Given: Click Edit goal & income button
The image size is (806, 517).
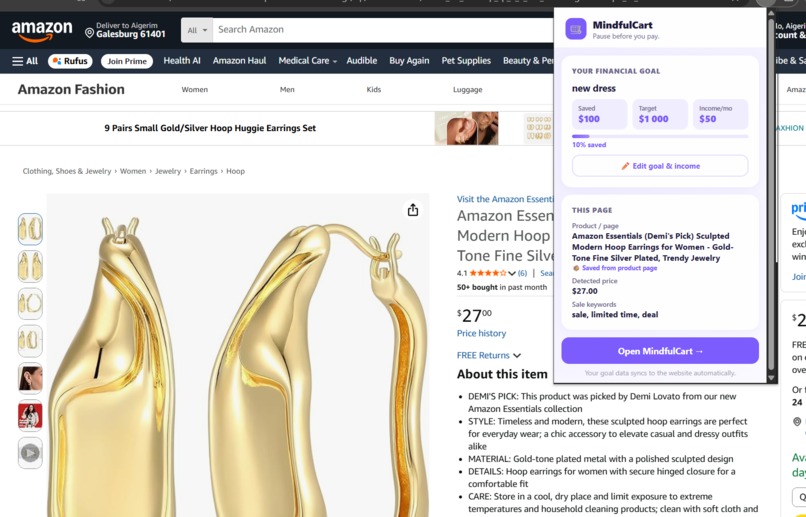Looking at the screenshot, I should [660, 166].
